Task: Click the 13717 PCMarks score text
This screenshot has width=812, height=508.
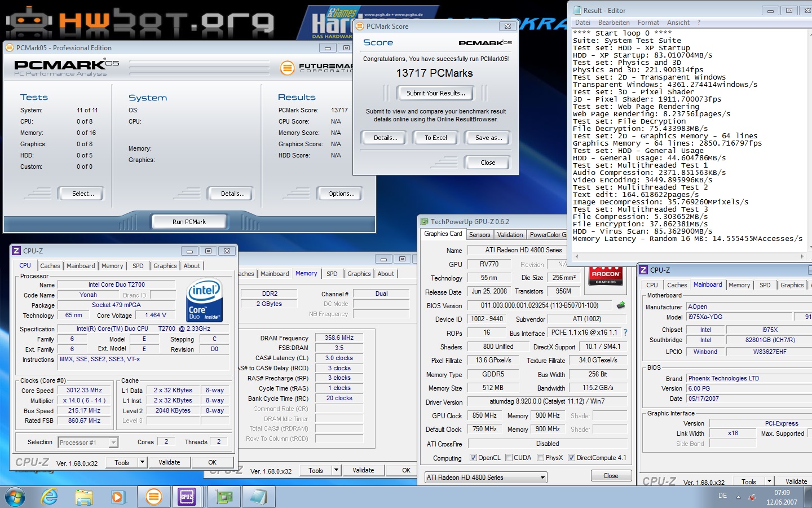Action: click(434, 73)
